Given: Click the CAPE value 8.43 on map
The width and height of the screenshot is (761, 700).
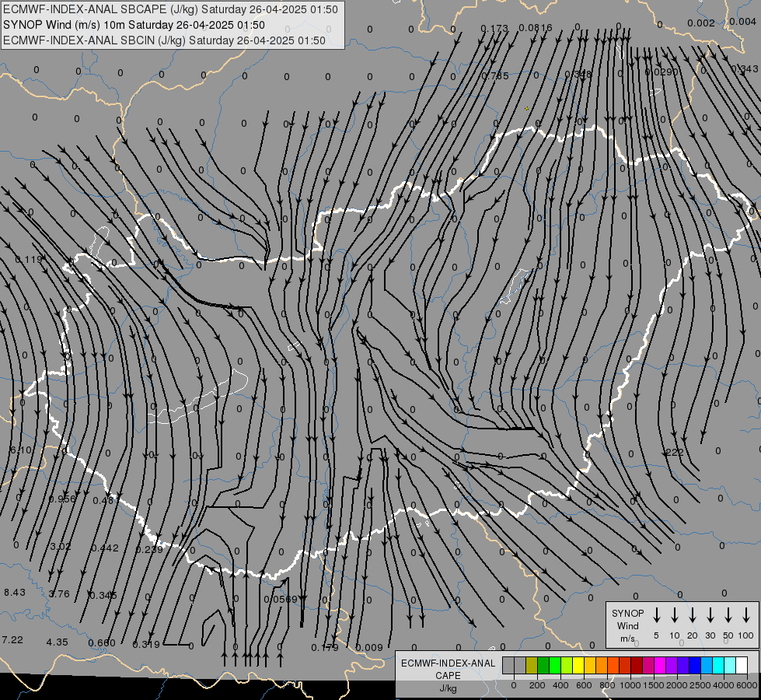Looking at the screenshot, I should (x=15, y=592).
